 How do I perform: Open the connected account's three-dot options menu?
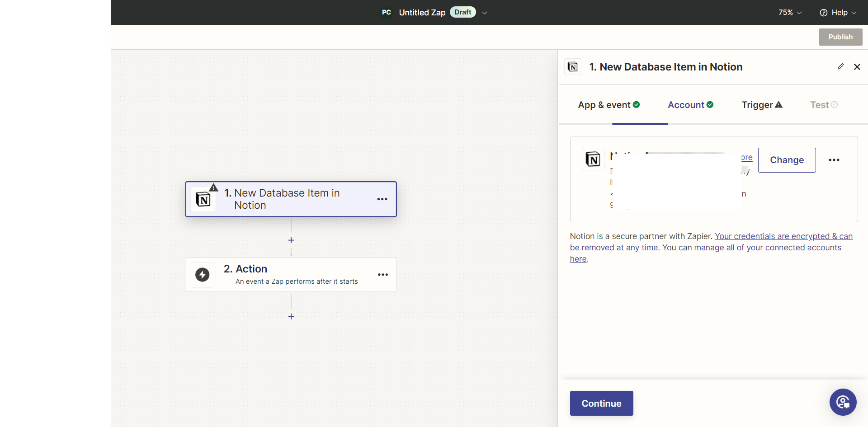(x=834, y=160)
